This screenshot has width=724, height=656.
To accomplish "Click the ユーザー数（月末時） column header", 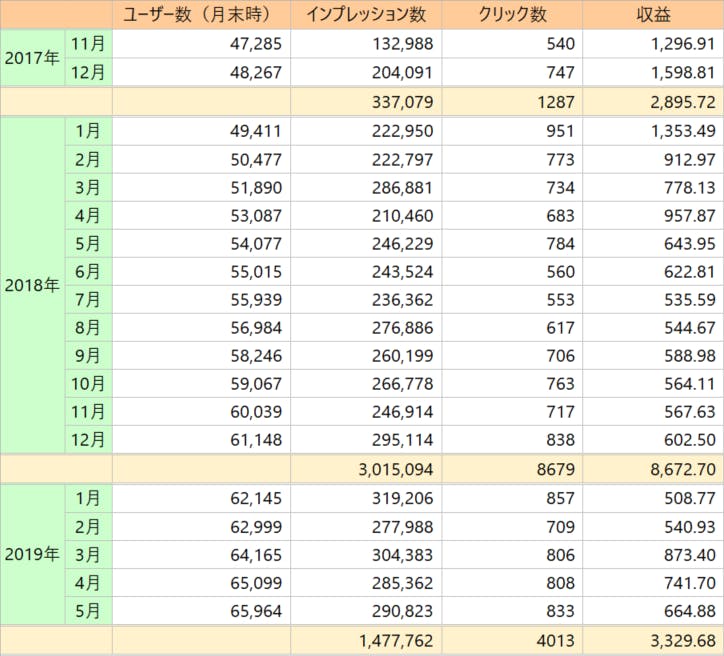I will (x=201, y=15).
